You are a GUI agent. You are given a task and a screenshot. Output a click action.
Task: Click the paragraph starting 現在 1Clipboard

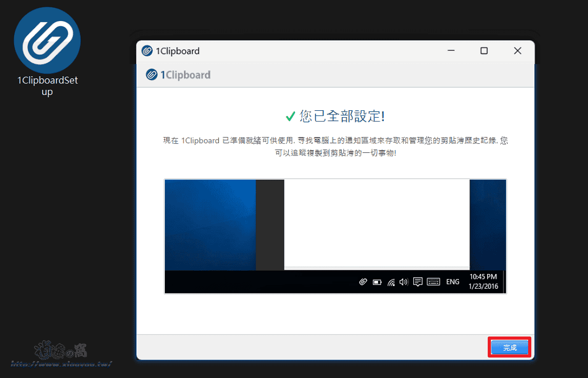(335, 146)
